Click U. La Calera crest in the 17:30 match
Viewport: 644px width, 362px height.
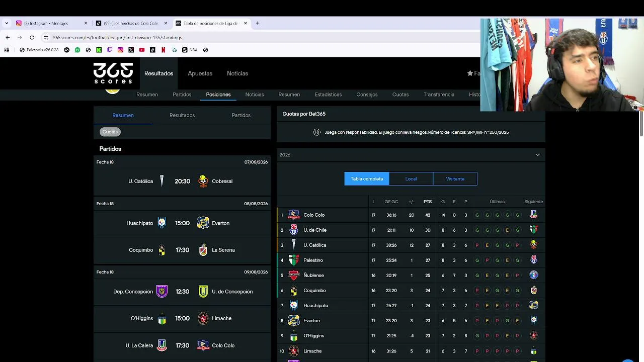point(162,345)
